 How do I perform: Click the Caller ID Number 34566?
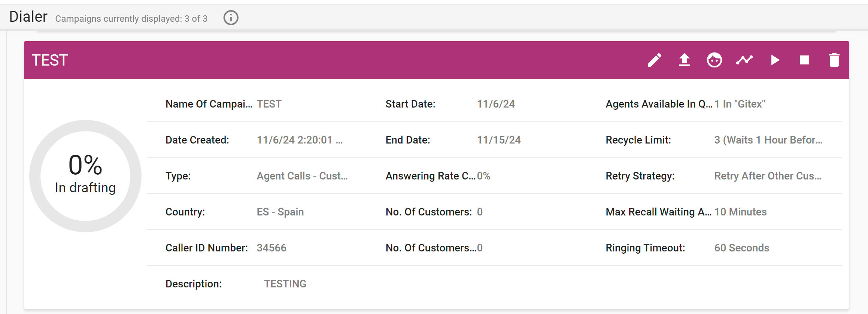271,248
